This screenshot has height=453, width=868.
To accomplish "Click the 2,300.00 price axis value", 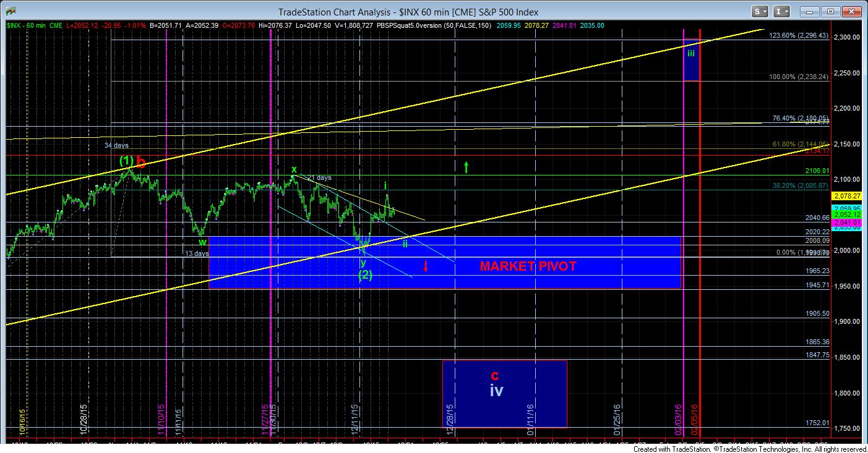I will [x=848, y=37].
